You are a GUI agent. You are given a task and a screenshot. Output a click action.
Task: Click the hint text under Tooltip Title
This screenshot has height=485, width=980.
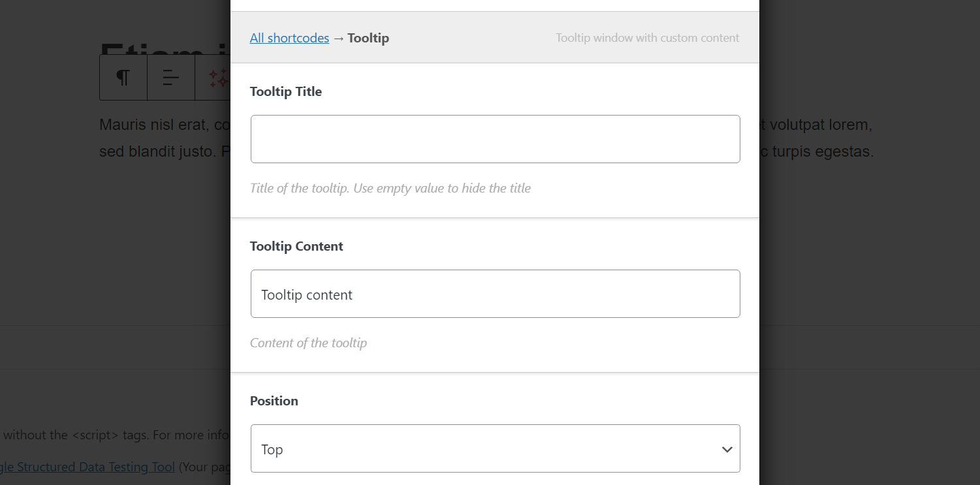pos(390,188)
